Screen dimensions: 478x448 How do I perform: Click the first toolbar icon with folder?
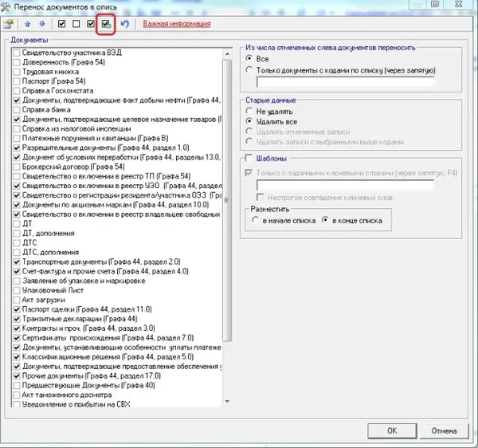(9, 24)
